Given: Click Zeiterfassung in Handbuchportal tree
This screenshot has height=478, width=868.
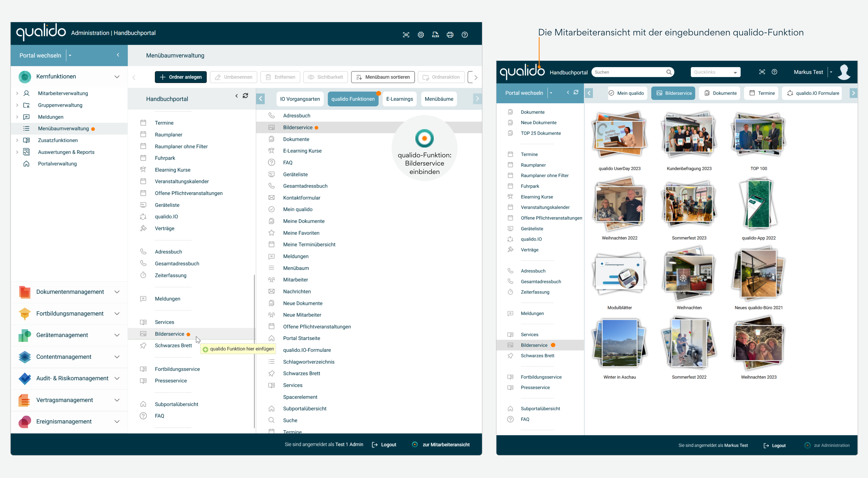Looking at the screenshot, I should (x=171, y=275).
